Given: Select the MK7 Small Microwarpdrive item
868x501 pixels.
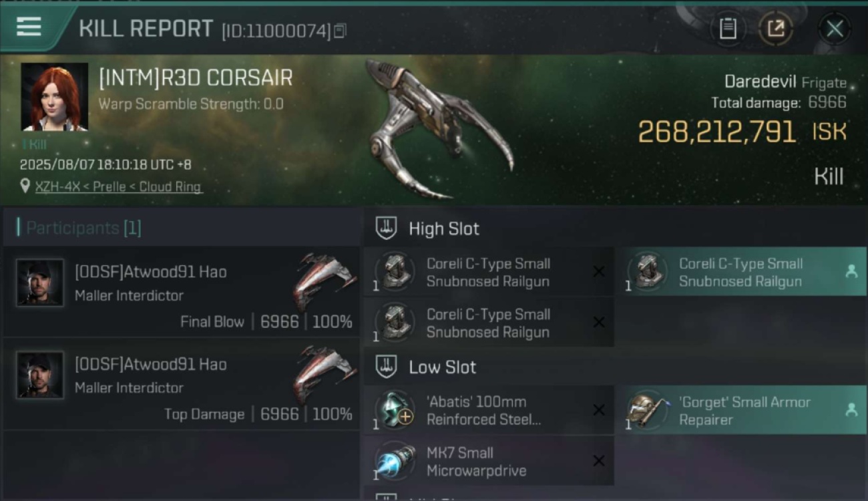Looking at the screenshot, I should (x=489, y=461).
